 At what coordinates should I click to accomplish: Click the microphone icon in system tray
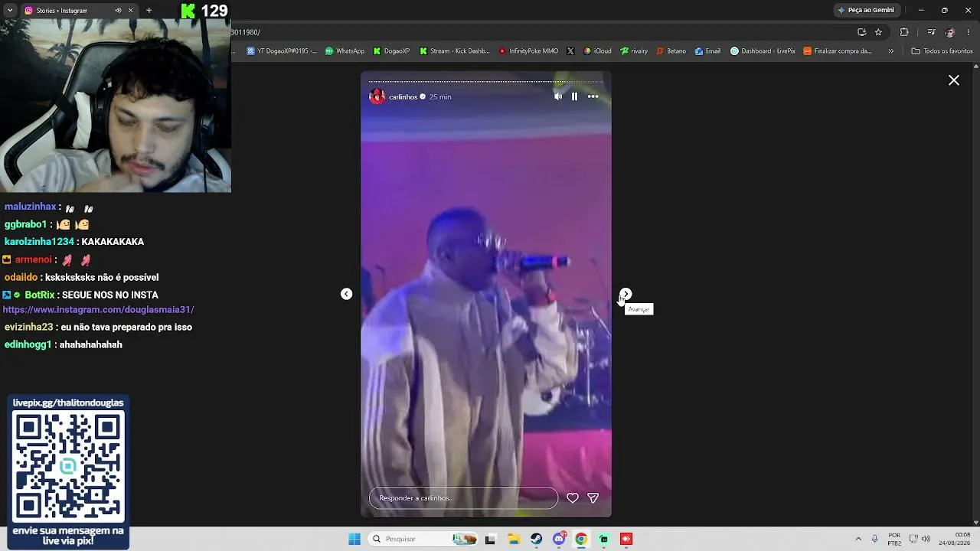tap(875, 539)
